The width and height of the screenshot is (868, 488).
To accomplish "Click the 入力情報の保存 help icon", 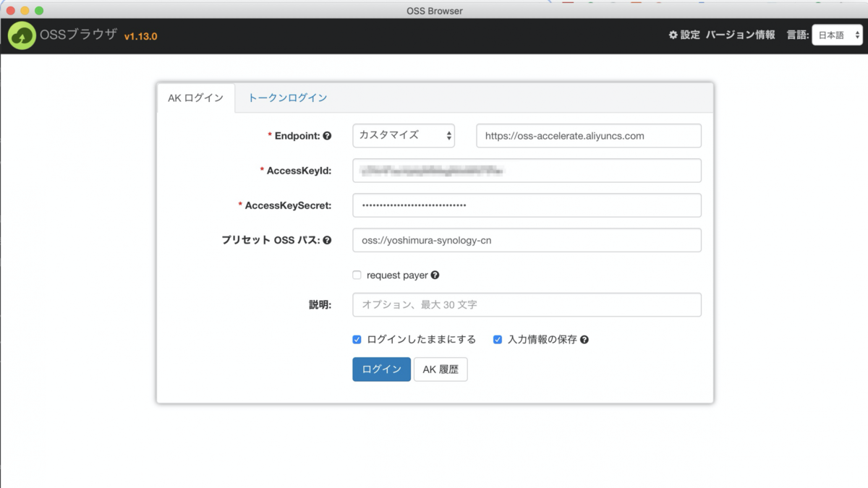I will point(584,340).
